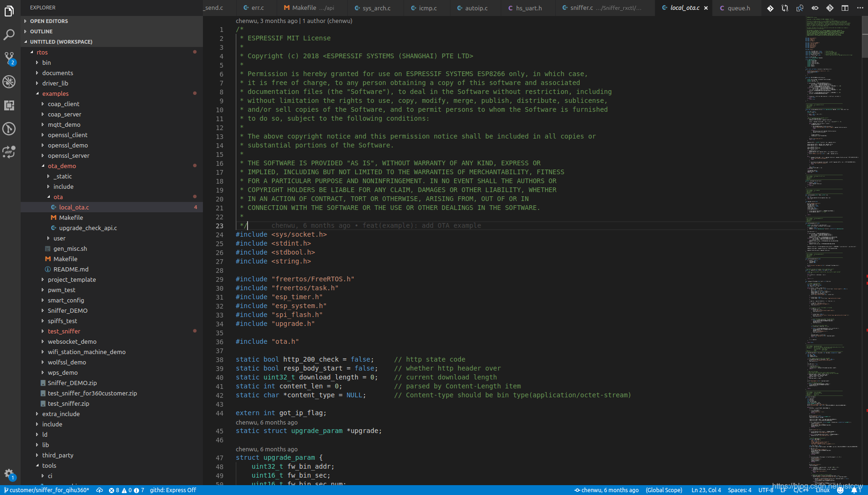868x495 pixels.
Task: Open the GitLens view in activity bar
Action: pyautogui.click(x=9, y=129)
